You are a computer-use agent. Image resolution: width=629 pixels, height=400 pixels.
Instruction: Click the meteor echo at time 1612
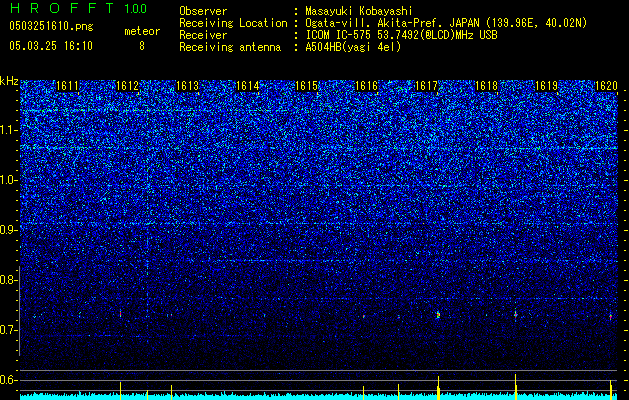120,314
